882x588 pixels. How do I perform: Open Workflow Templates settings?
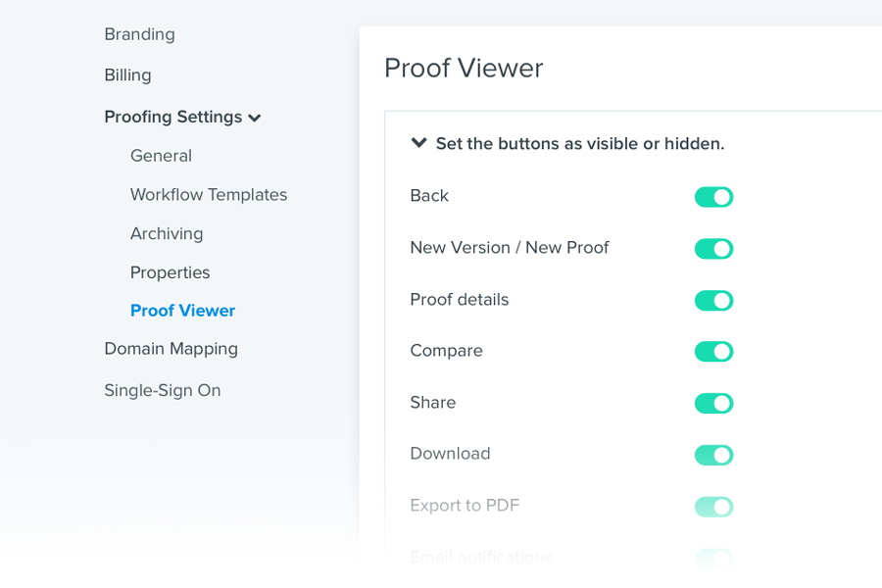(208, 194)
